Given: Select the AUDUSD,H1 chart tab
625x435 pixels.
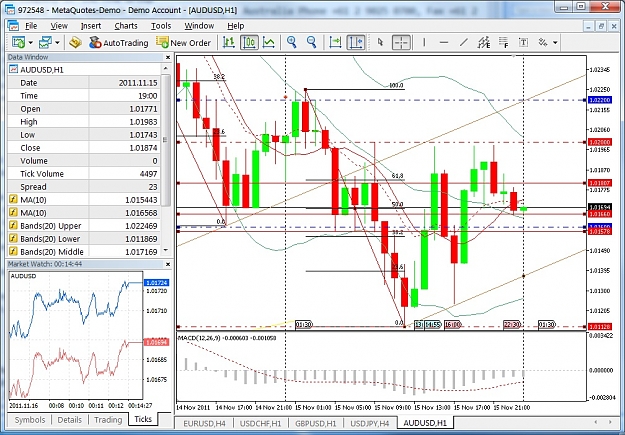Looking at the screenshot, I should click(425, 423).
